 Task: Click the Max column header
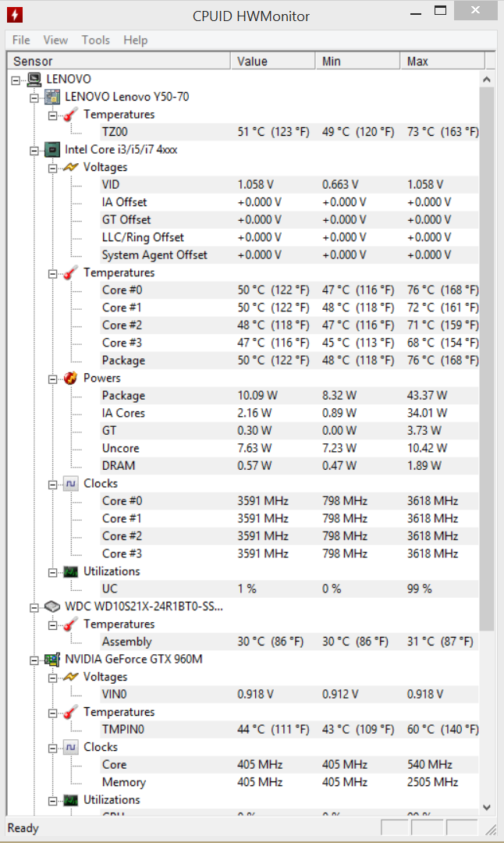tap(442, 62)
